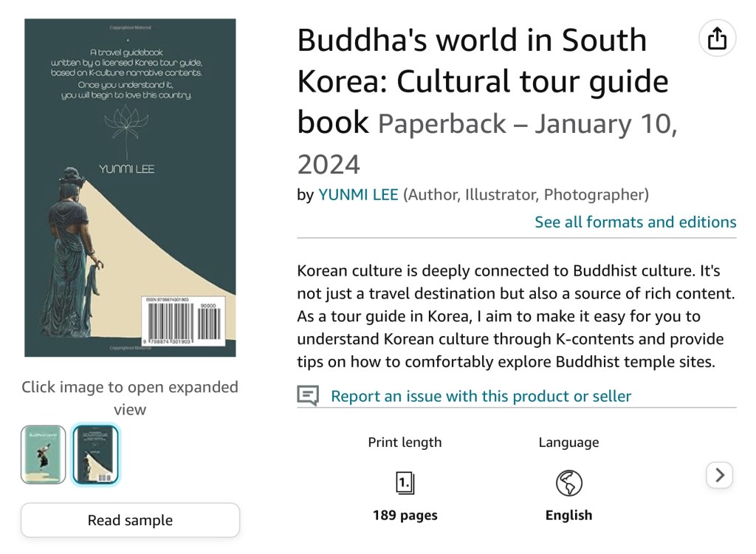Click the language globe icon
756x554 pixels.
568,483
